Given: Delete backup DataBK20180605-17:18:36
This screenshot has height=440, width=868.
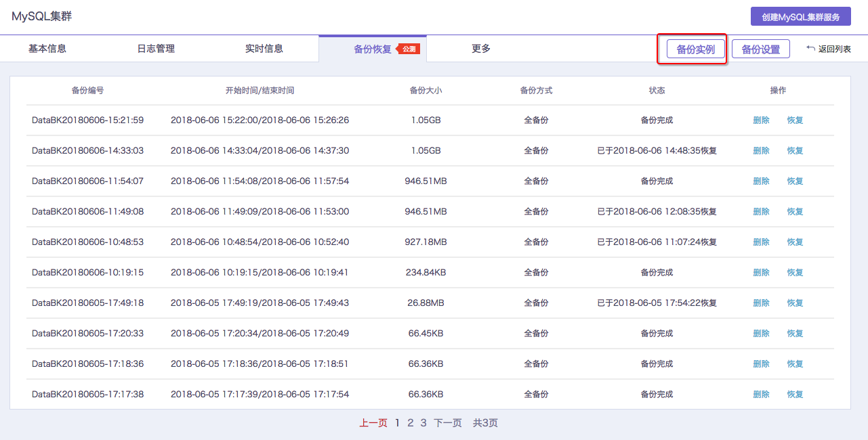Looking at the screenshot, I should tap(762, 364).
